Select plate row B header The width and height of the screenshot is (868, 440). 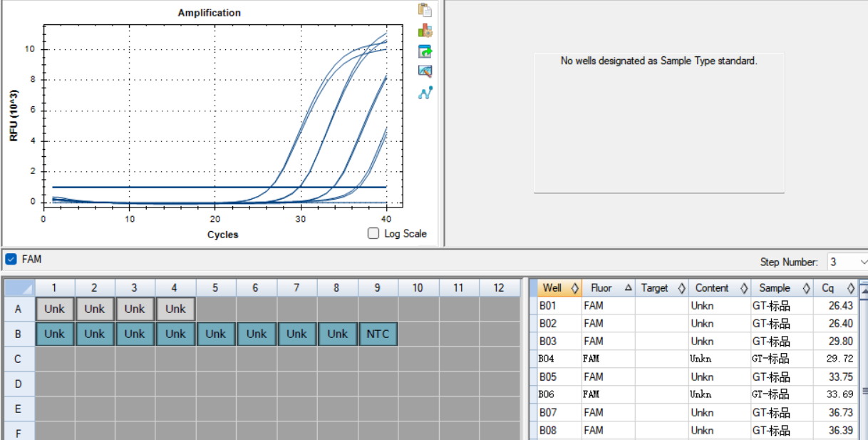pos(19,334)
